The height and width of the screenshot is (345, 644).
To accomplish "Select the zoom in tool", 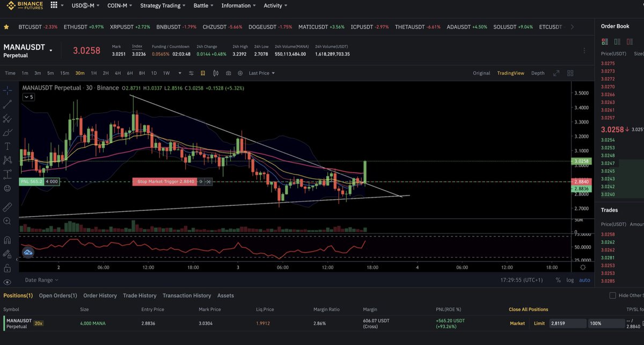I will [x=8, y=221].
